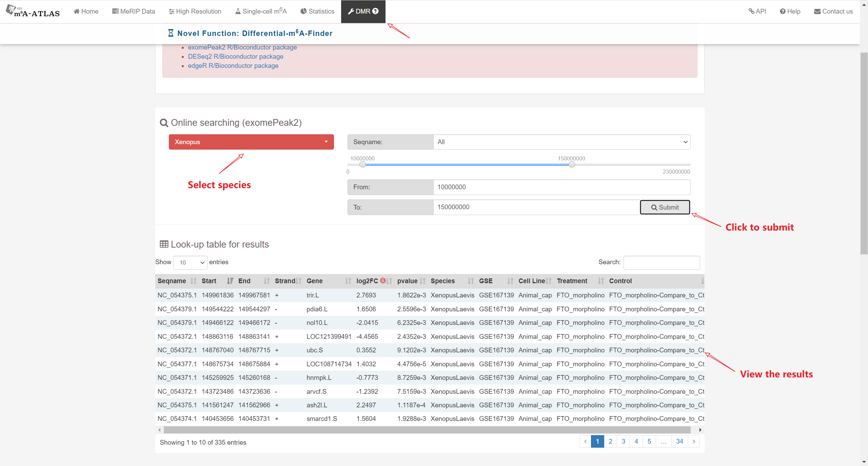Open the Home page
The width and height of the screenshot is (868, 466).
86,11
